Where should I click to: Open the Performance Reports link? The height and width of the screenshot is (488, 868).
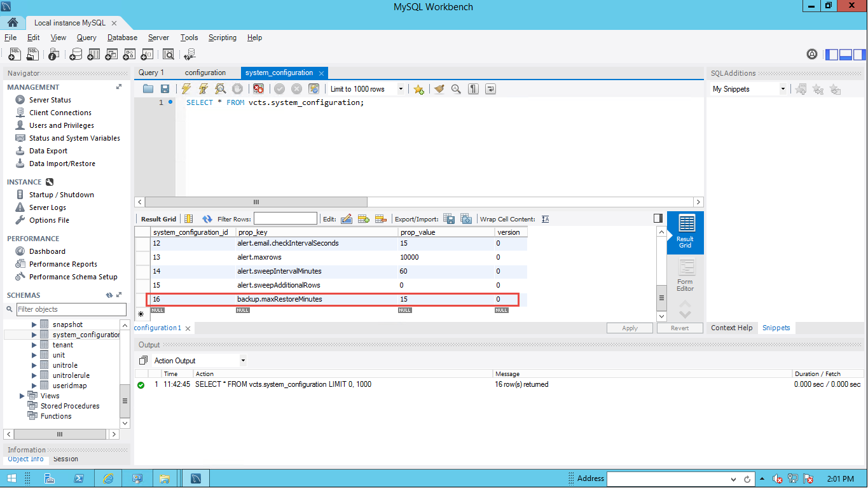63,264
